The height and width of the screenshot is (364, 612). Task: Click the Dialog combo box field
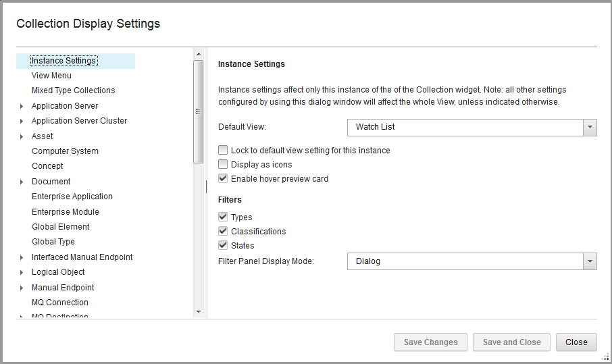465,261
